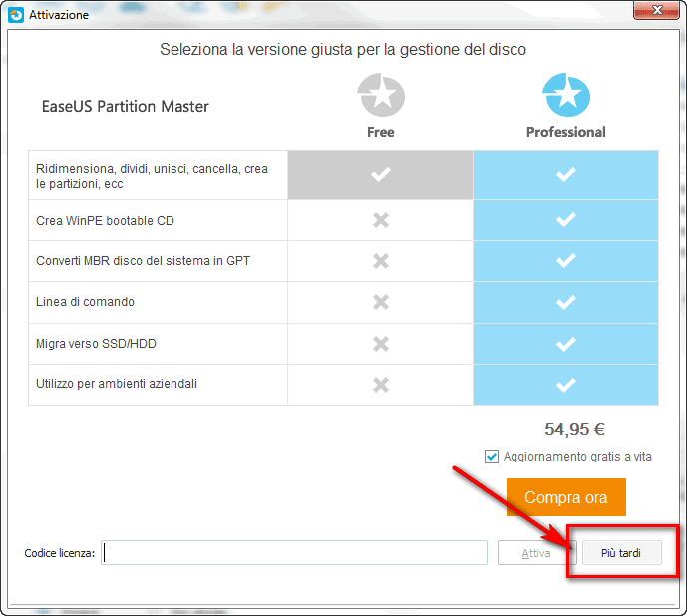Click the 54,95 € price text

[575, 429]
